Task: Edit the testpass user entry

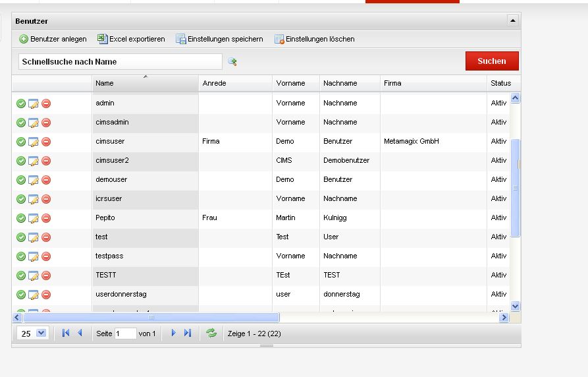Action: (34, 256)
